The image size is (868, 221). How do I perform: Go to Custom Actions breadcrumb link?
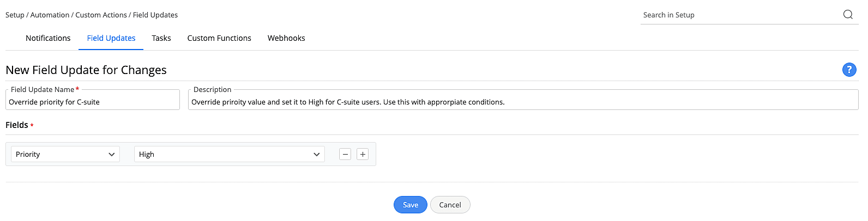tap(101, 15)
